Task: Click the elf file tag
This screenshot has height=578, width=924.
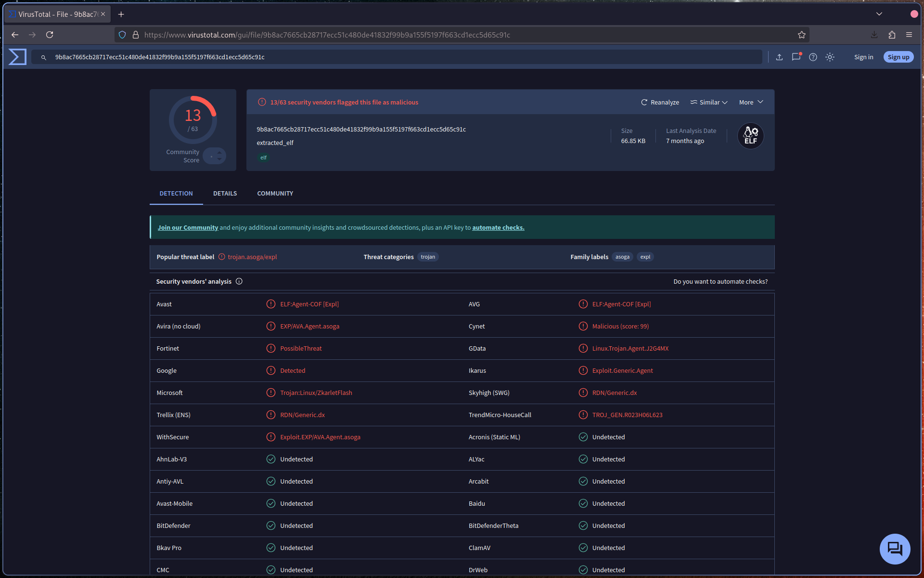Action: [263, 158]
